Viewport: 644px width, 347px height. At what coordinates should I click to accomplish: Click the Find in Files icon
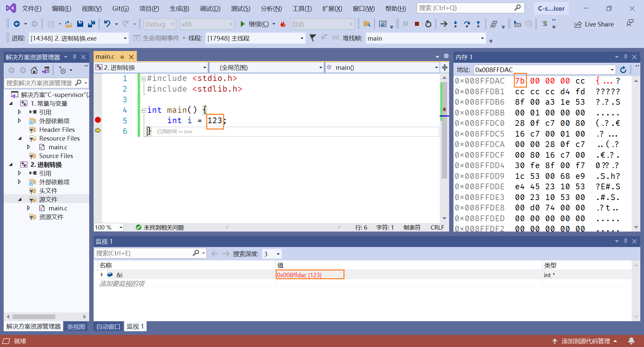pyautogui.click(x=367, y=24)
